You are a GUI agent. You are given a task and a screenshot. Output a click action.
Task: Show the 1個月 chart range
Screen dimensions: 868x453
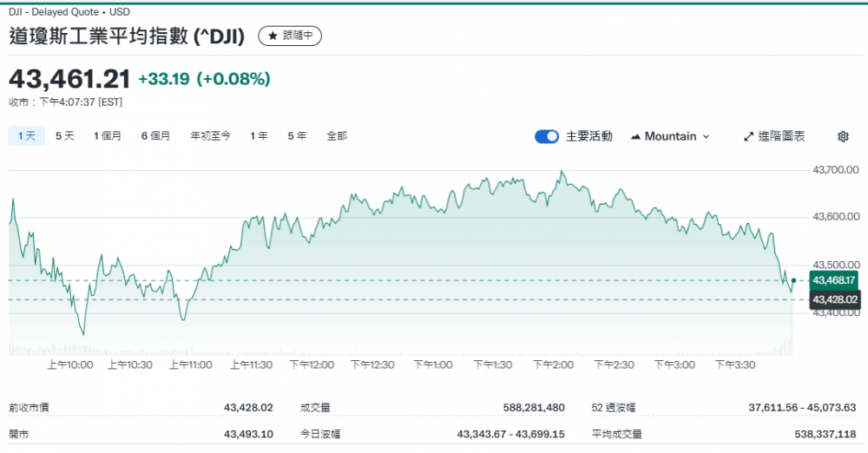click(108, 135)
